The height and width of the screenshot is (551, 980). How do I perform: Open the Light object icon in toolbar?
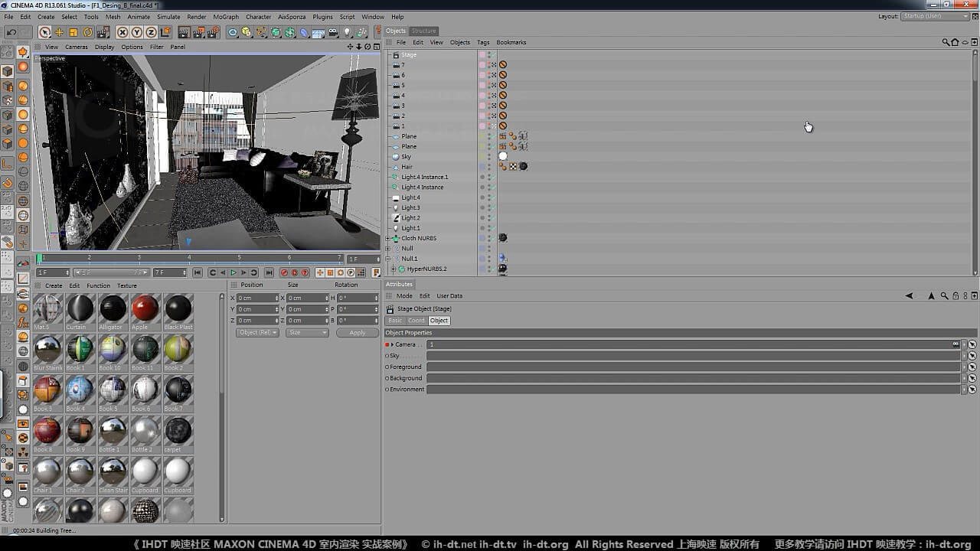click(347, 32)
